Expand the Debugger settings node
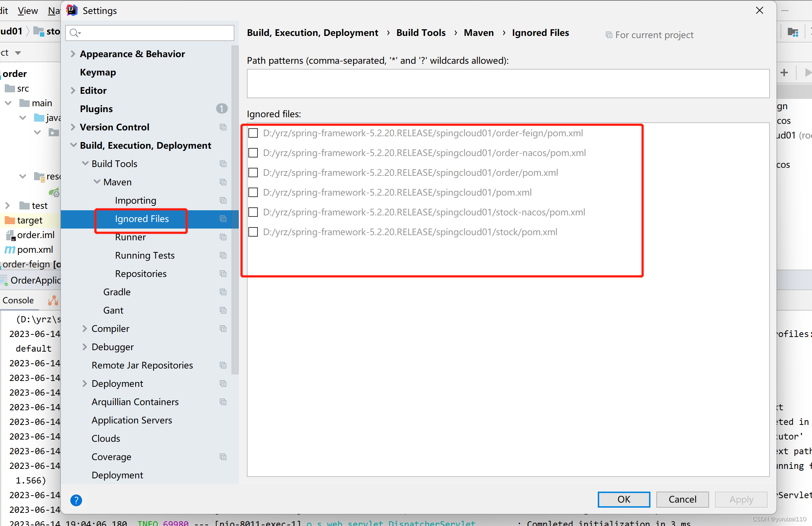 85,347
